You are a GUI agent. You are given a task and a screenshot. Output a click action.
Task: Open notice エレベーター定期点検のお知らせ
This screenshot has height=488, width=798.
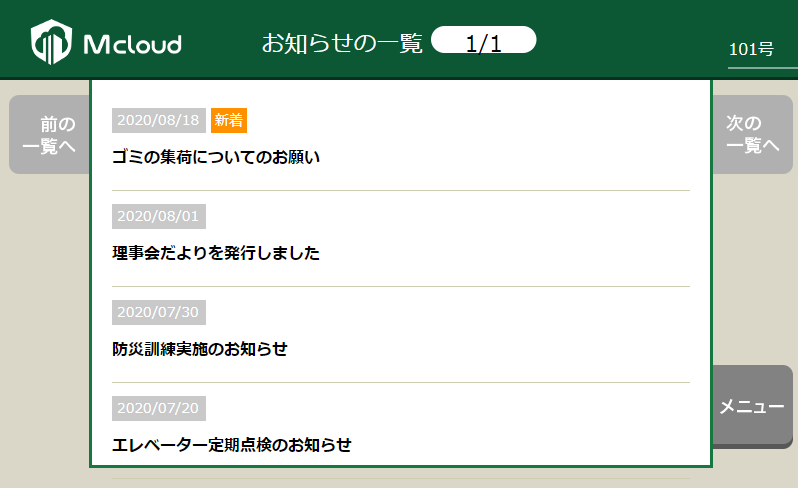pyautogui.click(x=232, y=445)
